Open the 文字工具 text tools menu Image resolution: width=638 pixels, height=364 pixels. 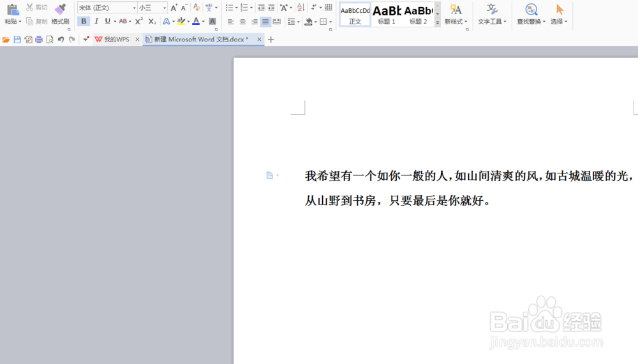pos(492,15)
